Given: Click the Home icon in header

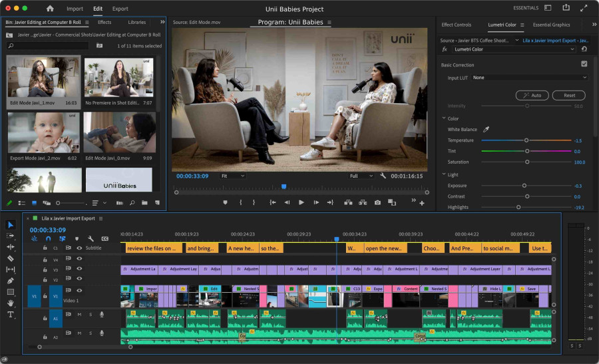Looking at the screenshot, I should click(50, 9).
